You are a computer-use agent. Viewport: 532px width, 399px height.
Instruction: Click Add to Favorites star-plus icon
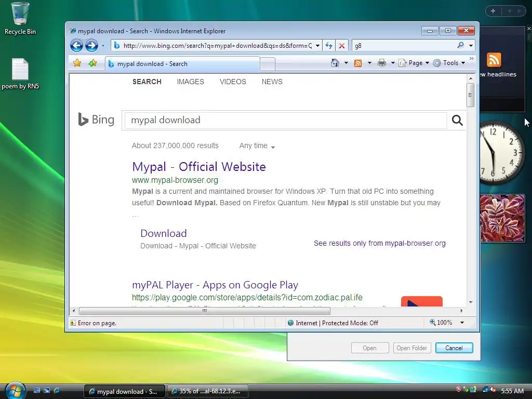coord(92,63)
